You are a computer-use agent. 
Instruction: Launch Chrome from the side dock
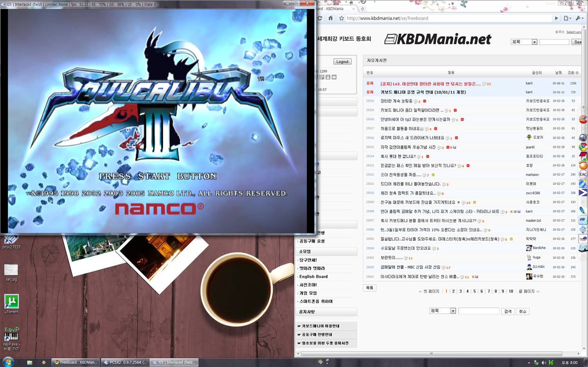[x=583, y=147]
